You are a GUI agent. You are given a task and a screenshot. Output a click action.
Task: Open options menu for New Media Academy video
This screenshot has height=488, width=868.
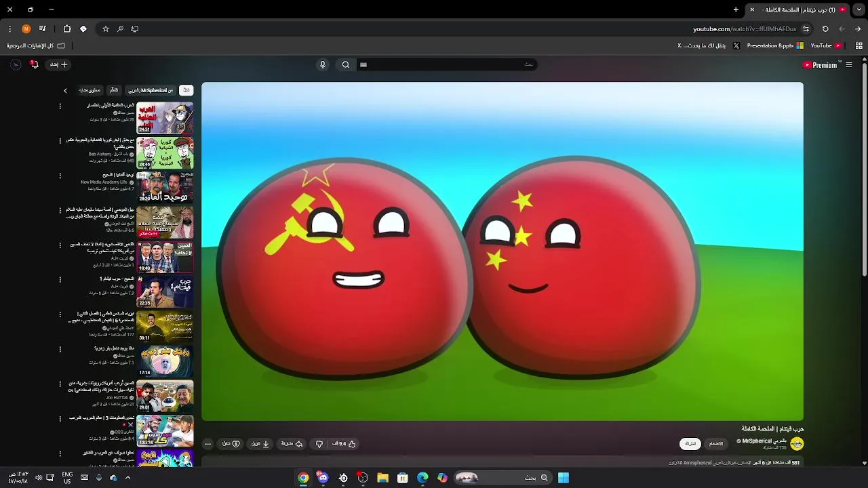pos(60,176)
